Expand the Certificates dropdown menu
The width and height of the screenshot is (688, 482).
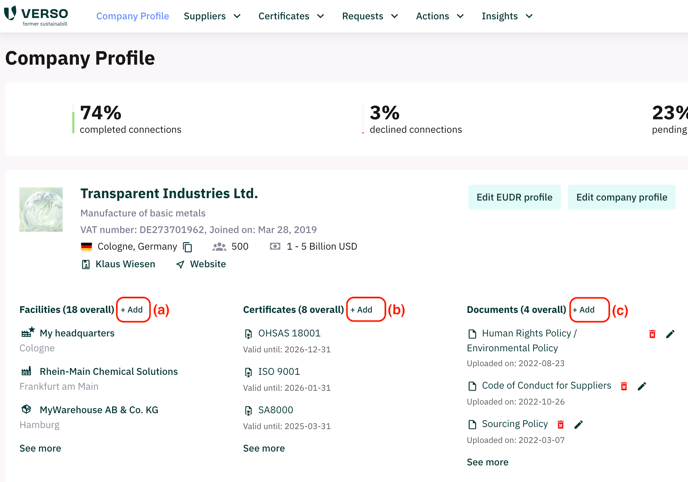pyautogui.click(x=291, y=16)
